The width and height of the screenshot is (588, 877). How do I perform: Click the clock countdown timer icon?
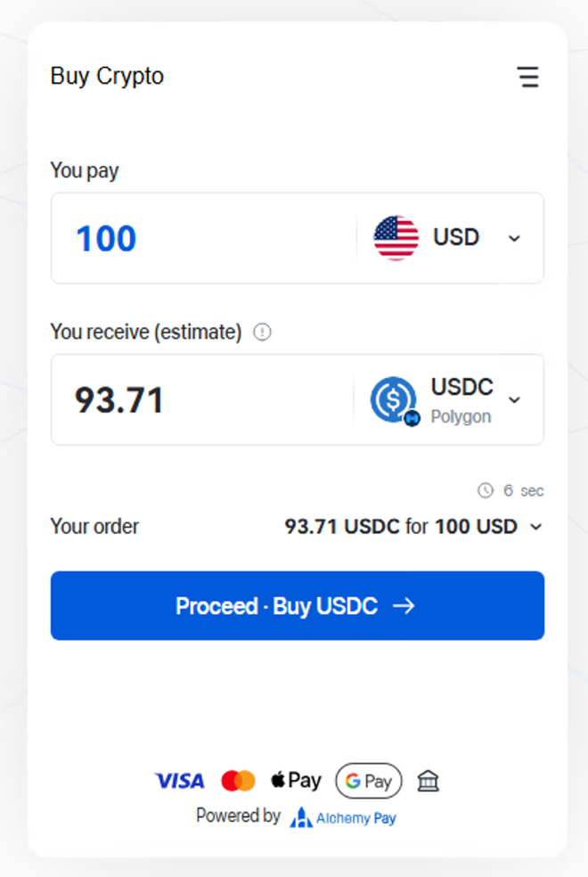click(486, 490)
